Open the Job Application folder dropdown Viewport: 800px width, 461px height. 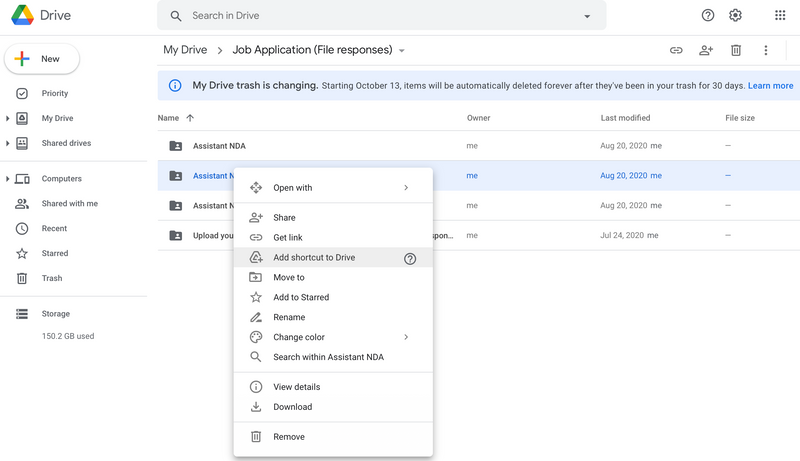402,50
